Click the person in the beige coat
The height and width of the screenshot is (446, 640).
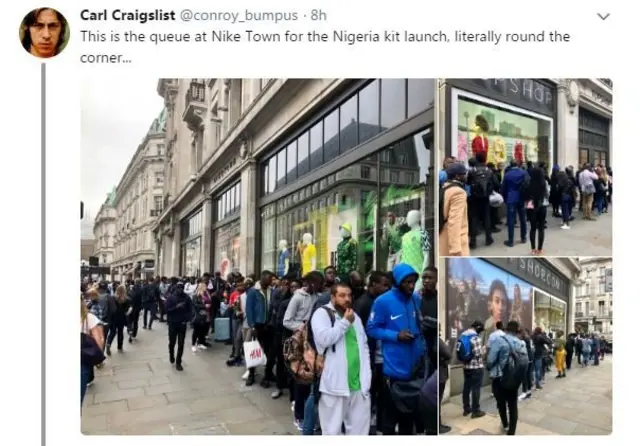[454, 210]
